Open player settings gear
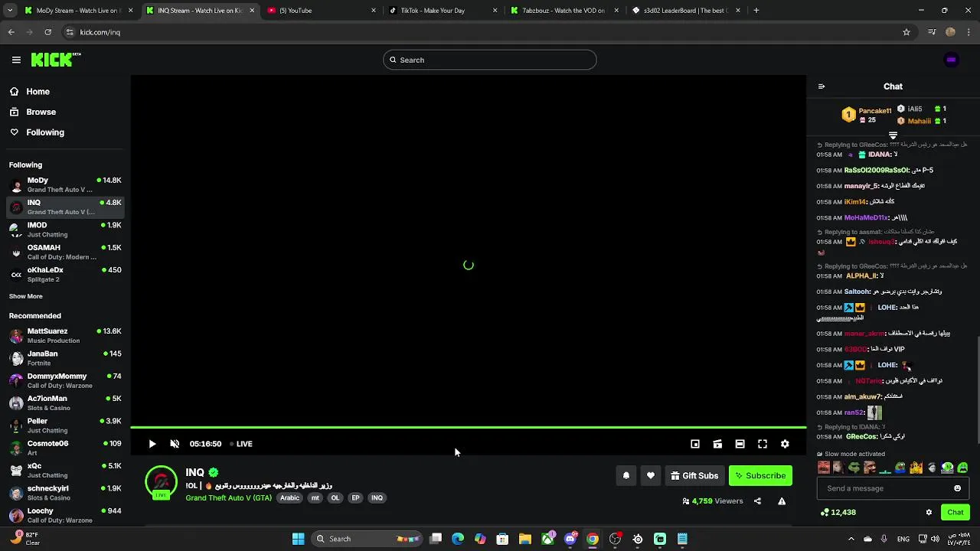This screenshot has height=551, width=980. [x=785, y=444]
